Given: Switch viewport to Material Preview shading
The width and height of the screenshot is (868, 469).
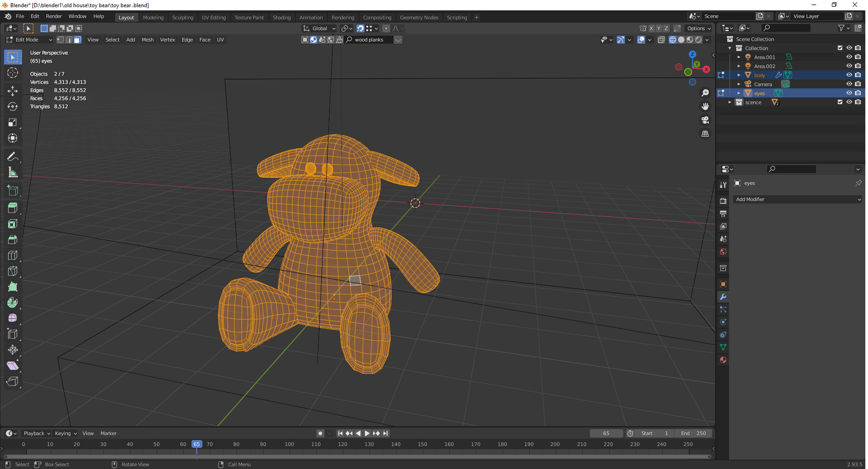Looking at the screenshot, I should (689, 40).
